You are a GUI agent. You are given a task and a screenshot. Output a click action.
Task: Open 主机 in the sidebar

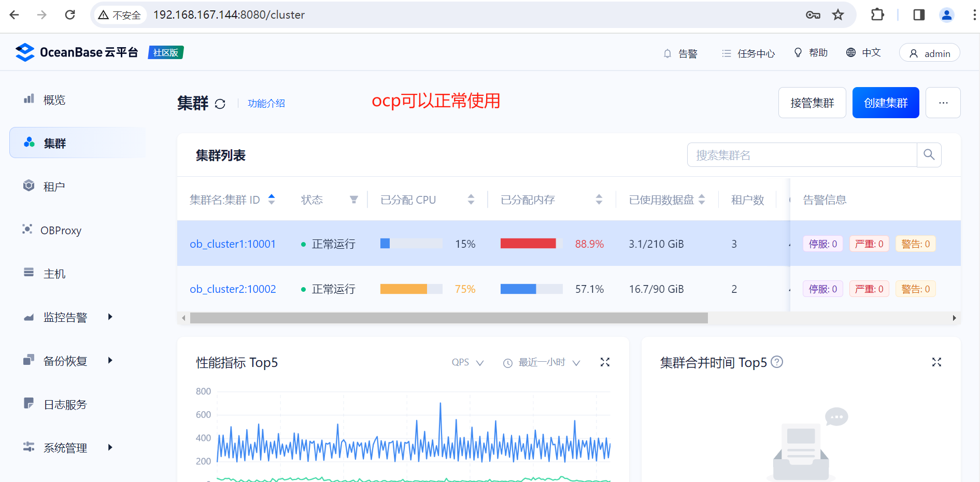point(54,274)
